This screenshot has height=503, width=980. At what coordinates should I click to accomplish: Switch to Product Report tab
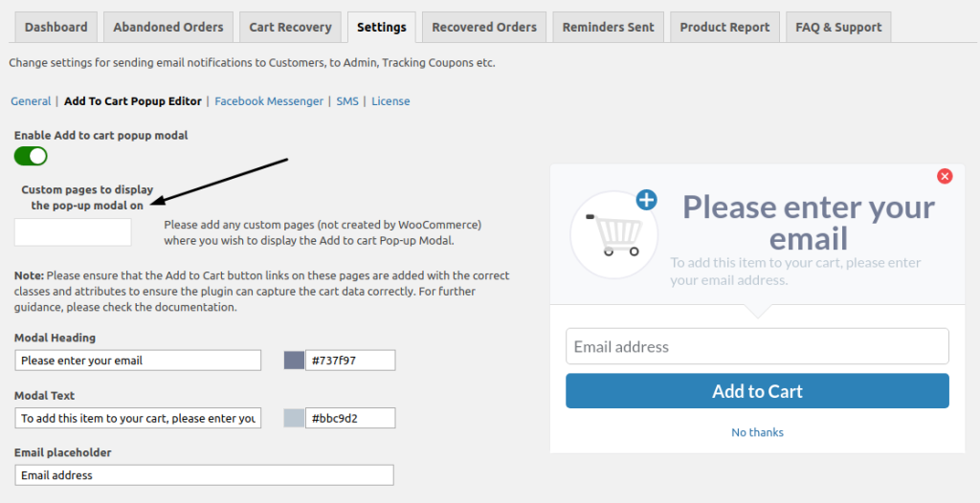[724, 28]
